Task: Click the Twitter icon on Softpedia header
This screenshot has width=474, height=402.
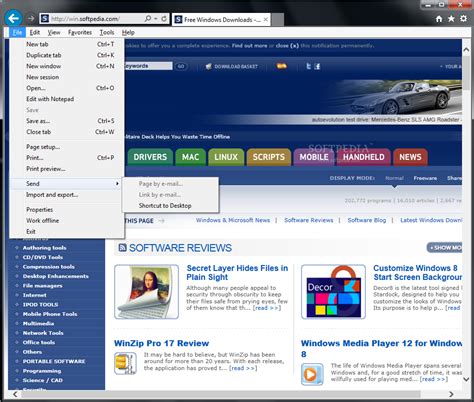Action: point(308,66)
